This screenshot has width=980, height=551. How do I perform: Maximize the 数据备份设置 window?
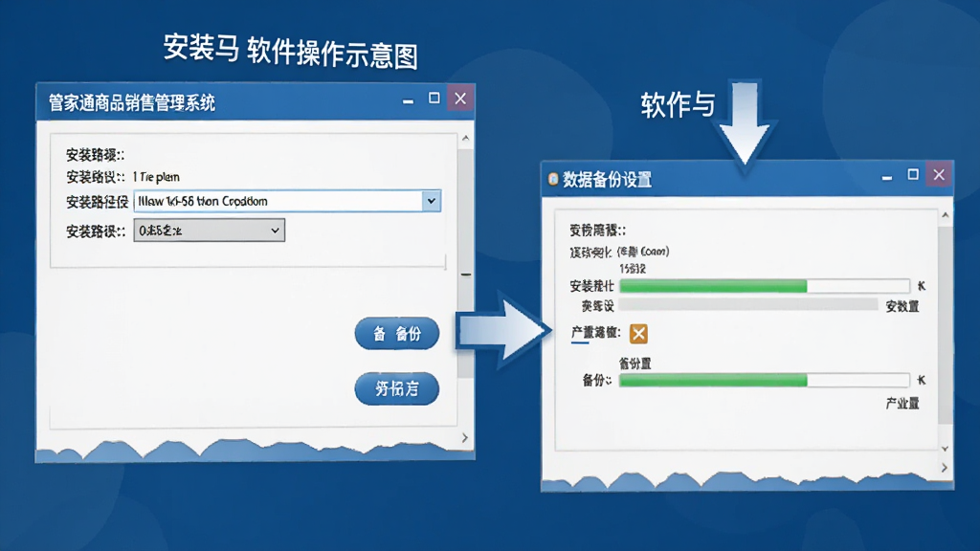913,175
